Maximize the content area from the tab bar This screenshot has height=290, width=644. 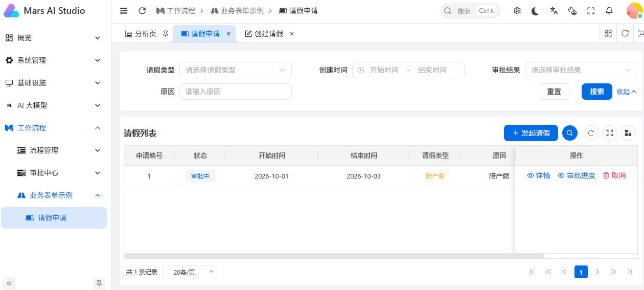coord(640,33)
